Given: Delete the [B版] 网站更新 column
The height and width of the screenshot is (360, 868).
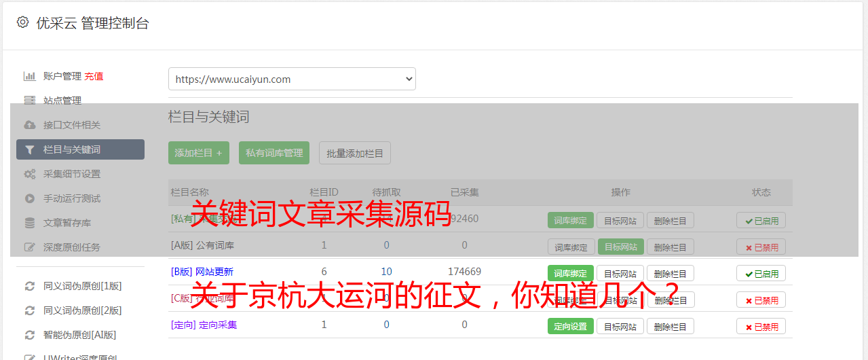Looking at the screenshot, I should click(670, 273).
